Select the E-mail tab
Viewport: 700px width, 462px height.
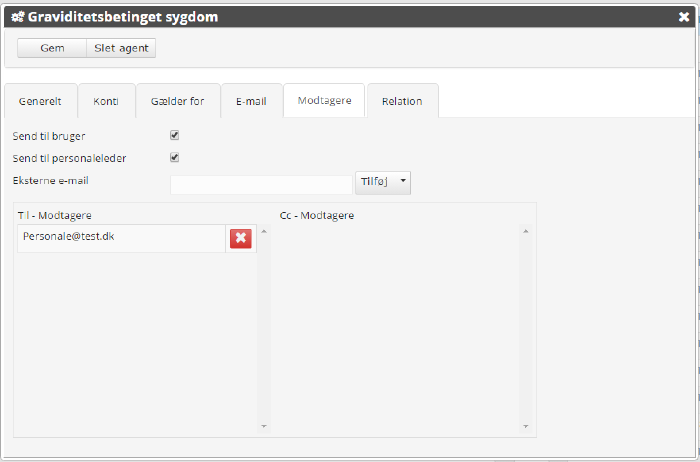(251, 101)
